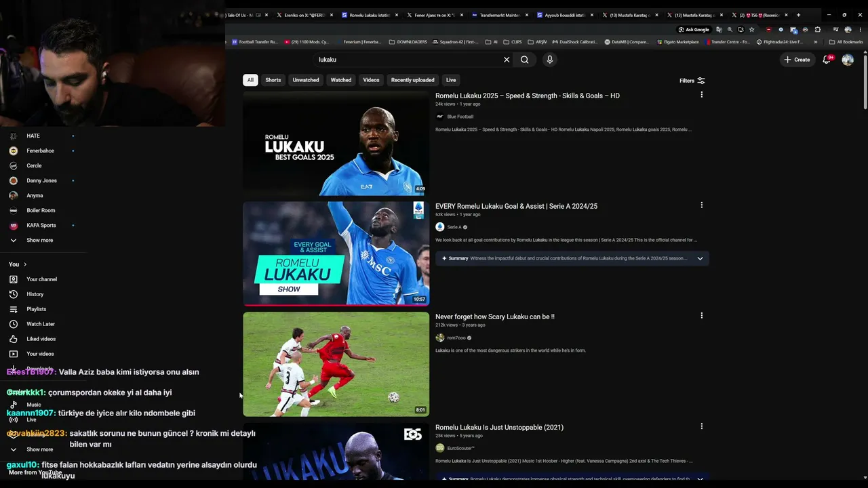The height and width of the screenshot is (488, 868).
Task: Expand the You section chevron
Action: [25, 264]
